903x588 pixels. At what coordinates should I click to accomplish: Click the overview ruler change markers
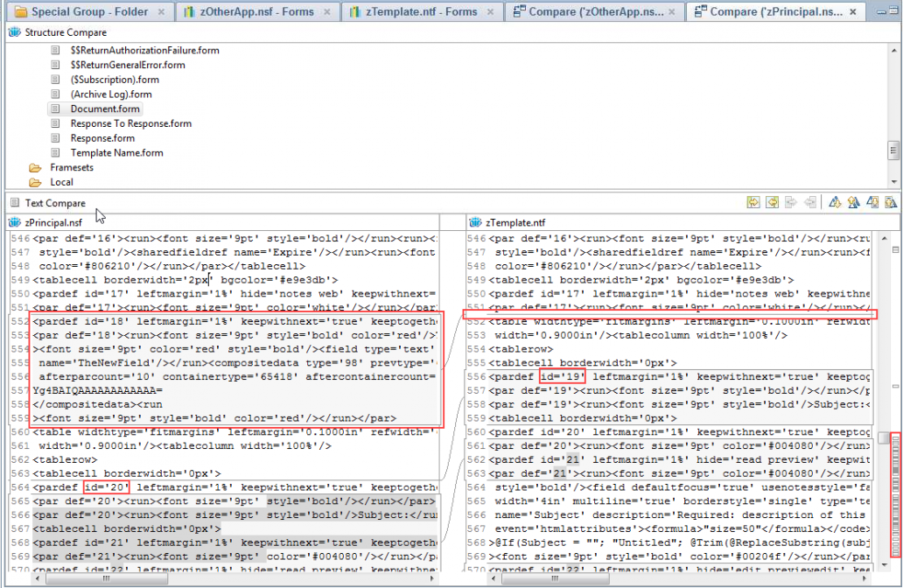pyautogui.click(x=895, y=494)
